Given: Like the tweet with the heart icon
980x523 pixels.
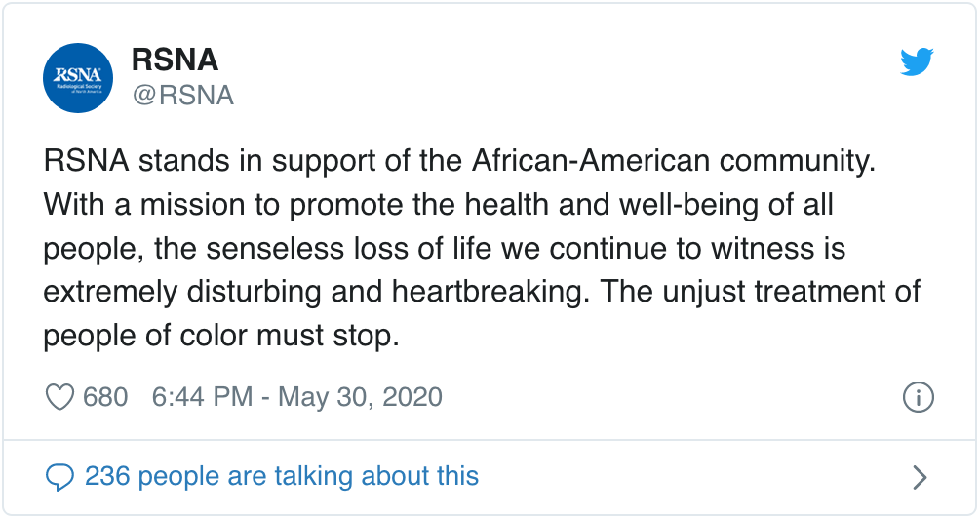Looking at the screenshot, I should 60,398.
